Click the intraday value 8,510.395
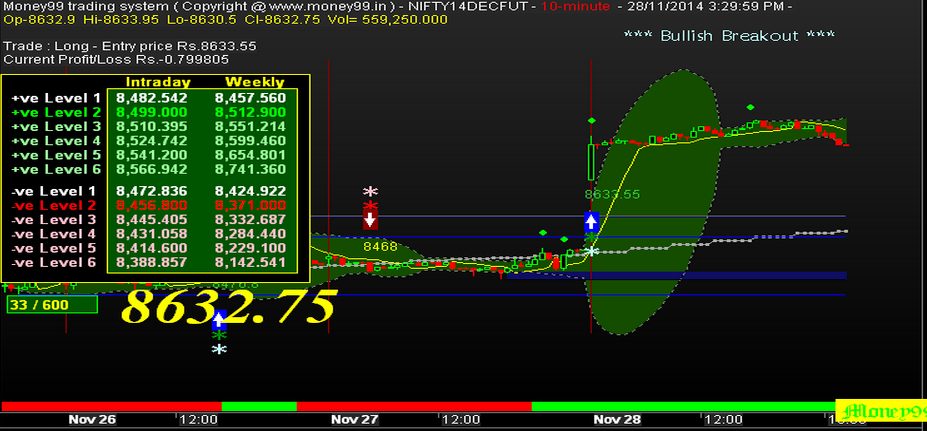The width and height of the screenshot is (927, 431). [152, 127]
